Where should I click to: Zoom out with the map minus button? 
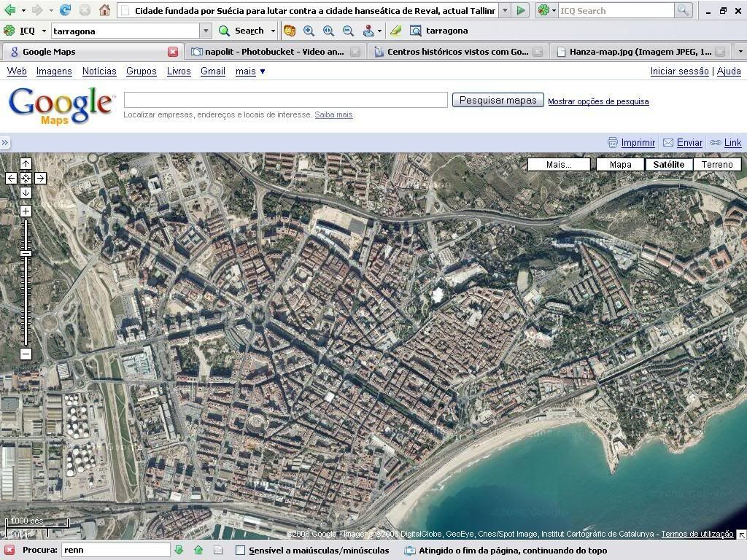[26, 354]
